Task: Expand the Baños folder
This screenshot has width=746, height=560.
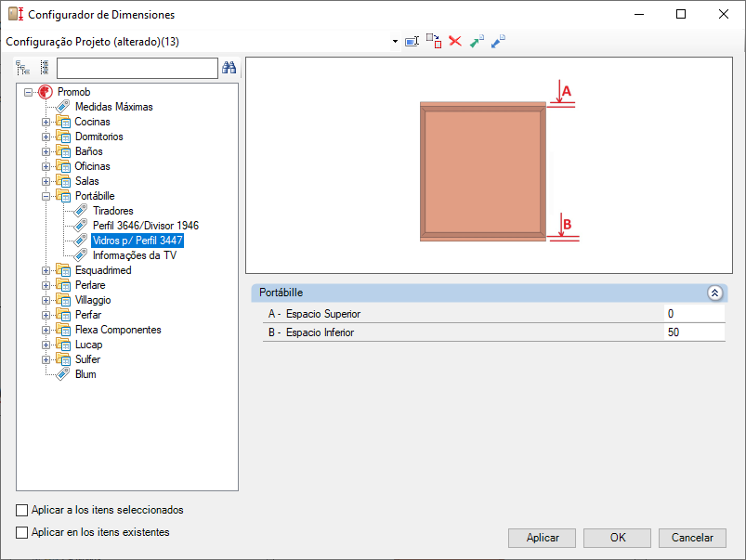Action: click(x=46, y=151)
